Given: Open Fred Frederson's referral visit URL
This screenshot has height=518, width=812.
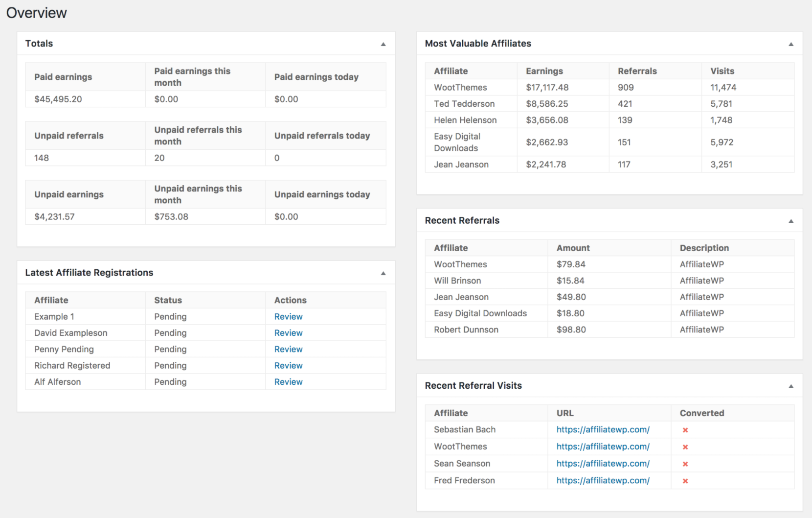Looking at the screenshot, I should tap(603, 480).
